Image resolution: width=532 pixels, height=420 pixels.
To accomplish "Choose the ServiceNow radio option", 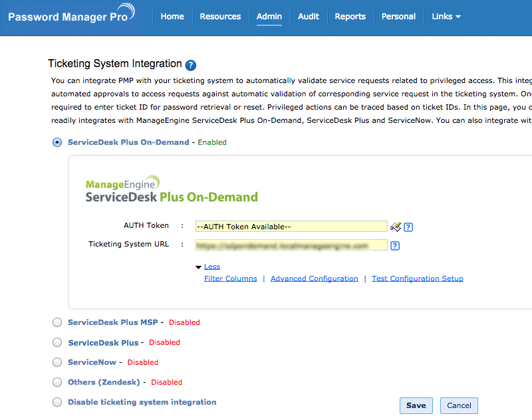I will [57, 362].
